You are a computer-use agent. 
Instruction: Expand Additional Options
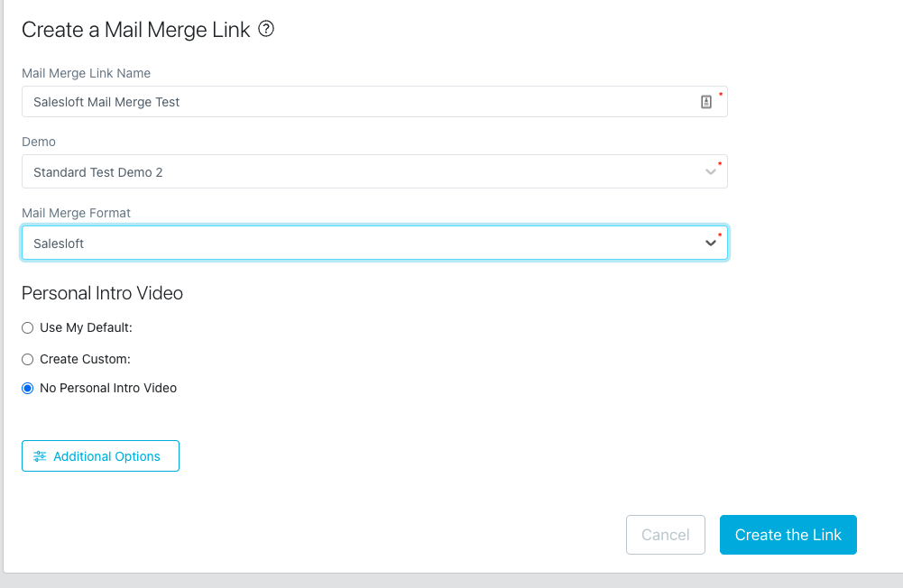click(x=100, y=456)
